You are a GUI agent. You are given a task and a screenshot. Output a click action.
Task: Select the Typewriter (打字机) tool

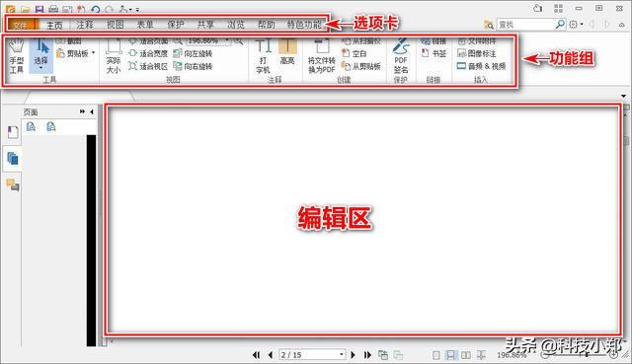click(x=264, y=56)
